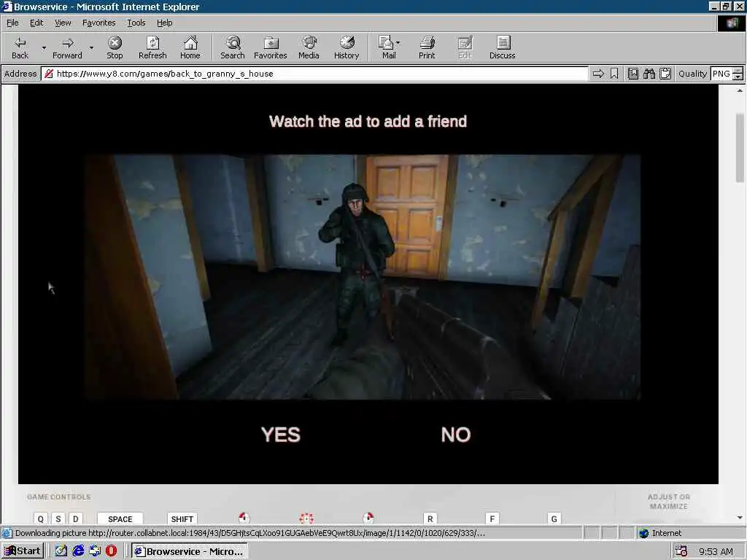Screen dimensions: 747x560
Task: Choose NO to decline the ad
Action: [x=456, y=435]
